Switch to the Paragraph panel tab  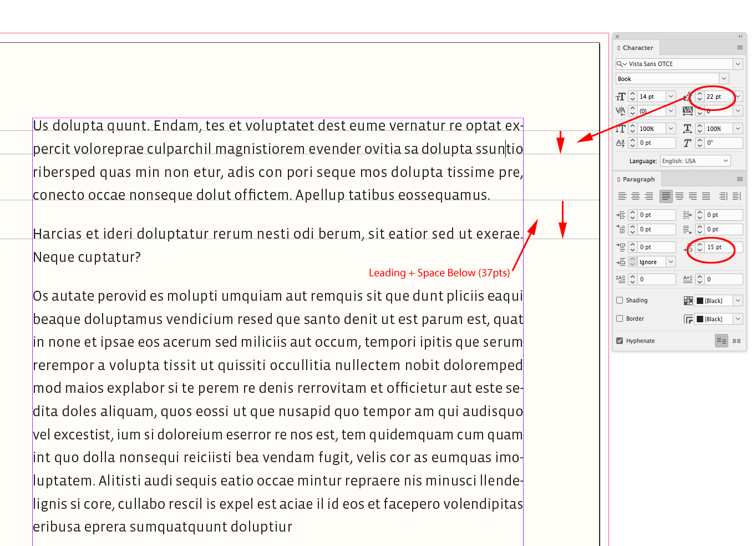(638, 179)
